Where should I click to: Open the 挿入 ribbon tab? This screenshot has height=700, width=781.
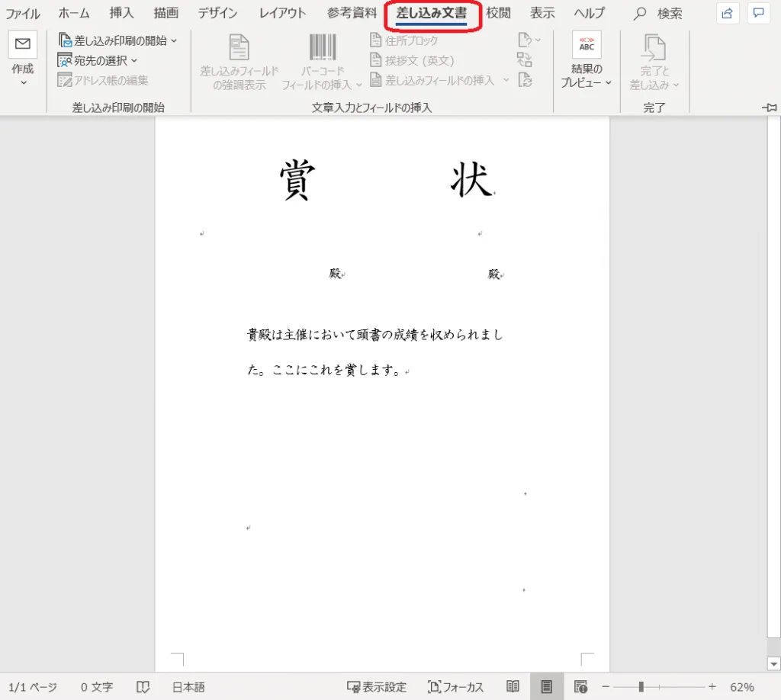tap(121, 14)
